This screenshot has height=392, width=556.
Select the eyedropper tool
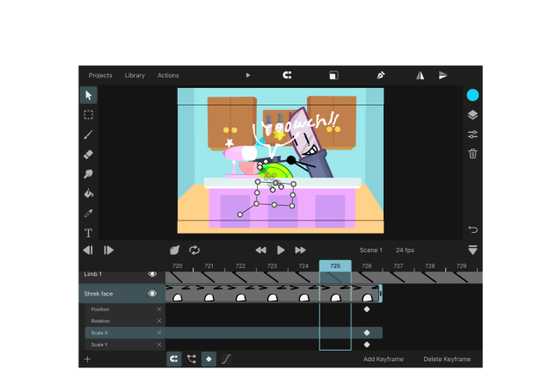click(x=89, y=213)
